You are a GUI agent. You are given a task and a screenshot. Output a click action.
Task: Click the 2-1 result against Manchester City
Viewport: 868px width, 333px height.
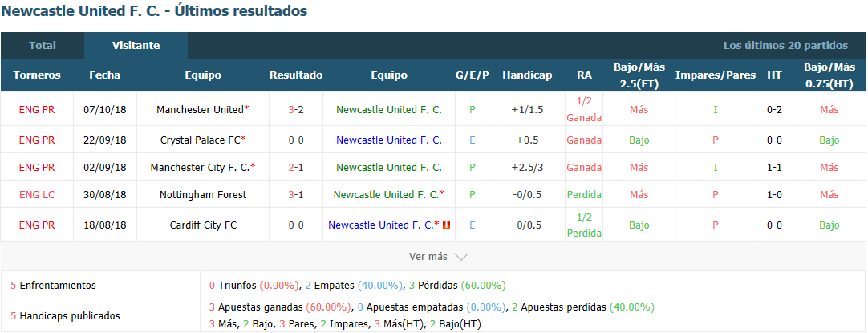coord(295,168)
